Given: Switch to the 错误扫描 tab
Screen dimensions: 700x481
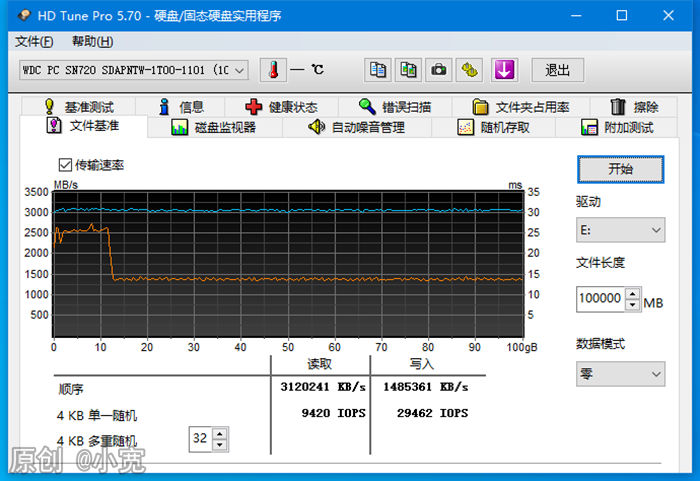Looking at the screenshot, I should coord(395,107).
